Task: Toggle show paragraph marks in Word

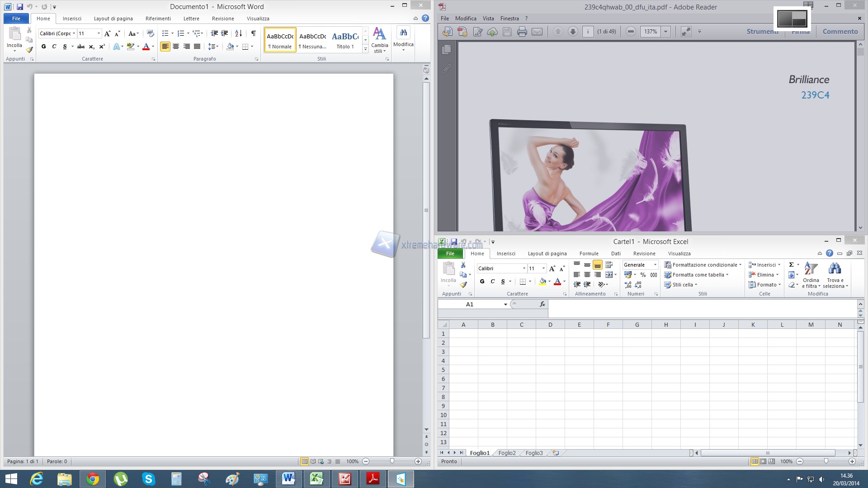Action: [254, 33]
